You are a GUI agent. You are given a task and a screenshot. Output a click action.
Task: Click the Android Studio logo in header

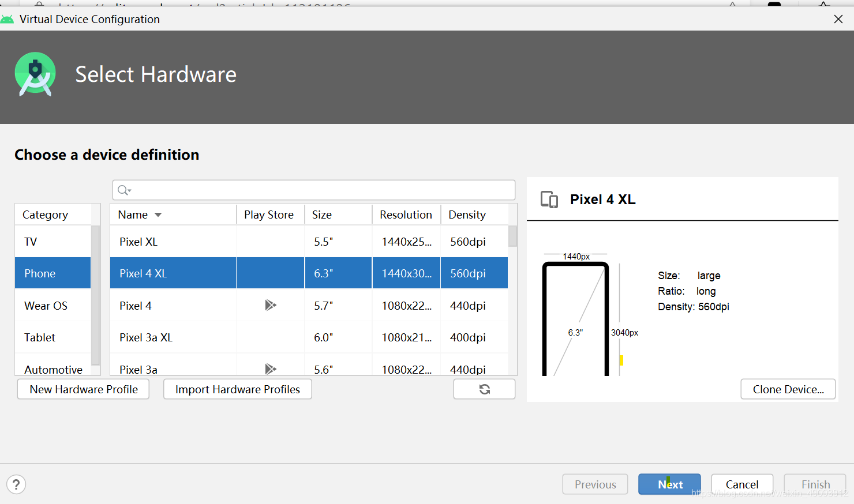click(x=35, y=74)
